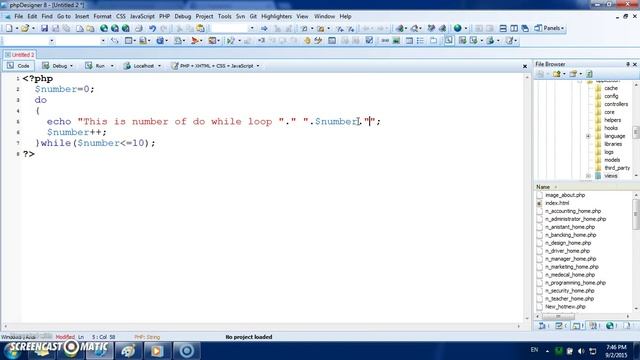640x360 pixels.
Task: Open the search combo box in top toolbar
Action: 252,28
